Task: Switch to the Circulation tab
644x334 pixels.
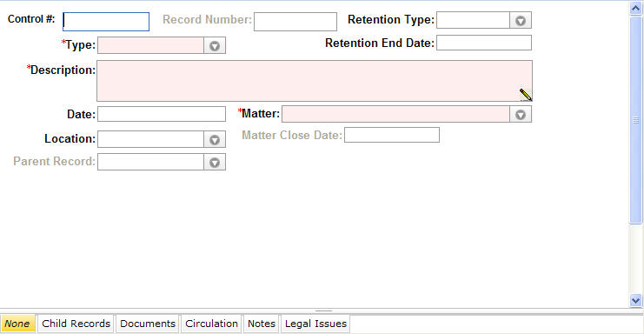Action: click(x=211, y=324)
